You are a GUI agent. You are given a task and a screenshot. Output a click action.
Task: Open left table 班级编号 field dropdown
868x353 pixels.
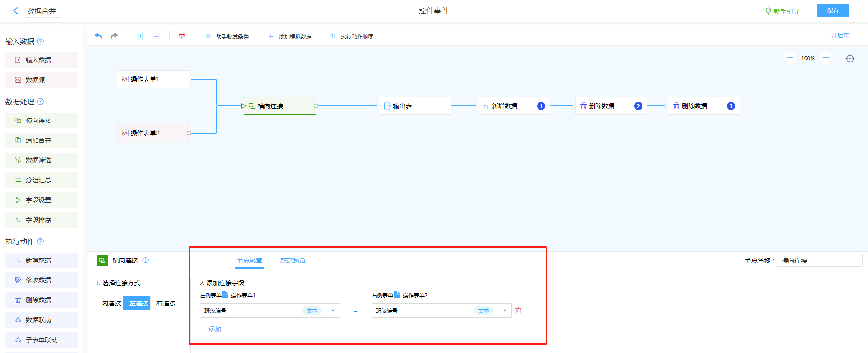333,310
